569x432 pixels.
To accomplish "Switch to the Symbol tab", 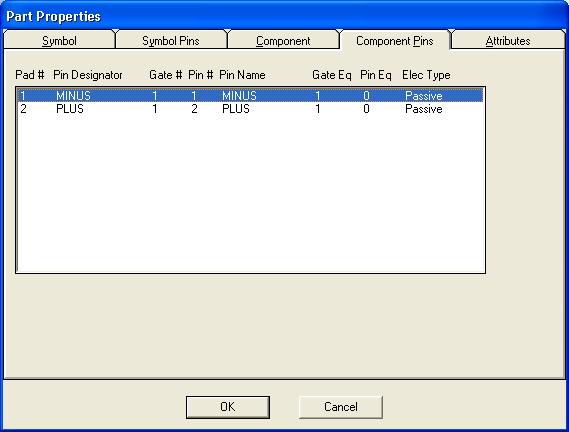I will pyautogui.click(x=59, y=41).
